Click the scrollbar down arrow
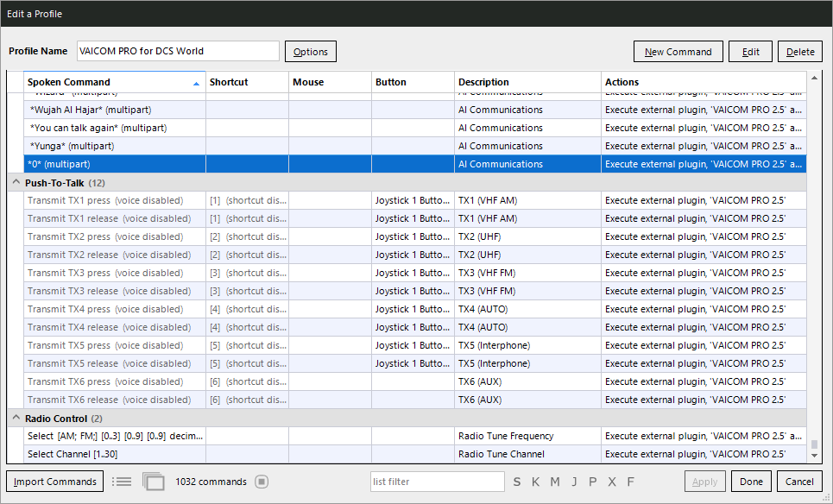This screenshot has width=833, height=504. click(814, 456)
